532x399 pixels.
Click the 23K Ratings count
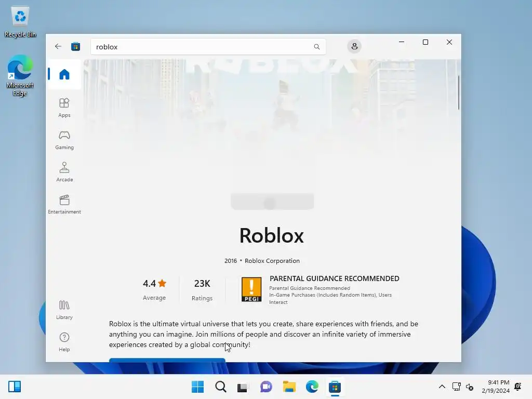click(x=202, y=289)
